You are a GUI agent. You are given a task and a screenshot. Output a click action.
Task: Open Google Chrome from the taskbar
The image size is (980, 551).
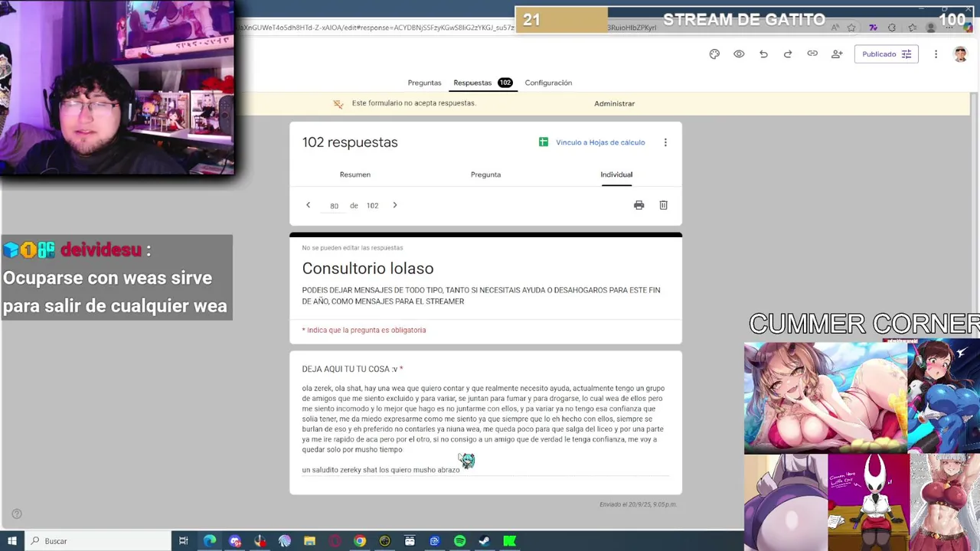pos(359,541)
